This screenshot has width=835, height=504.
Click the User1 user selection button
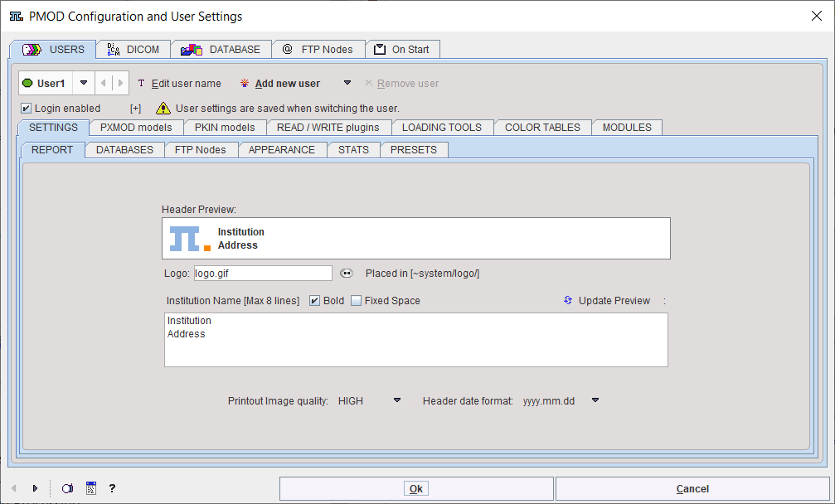click(46, 83)
